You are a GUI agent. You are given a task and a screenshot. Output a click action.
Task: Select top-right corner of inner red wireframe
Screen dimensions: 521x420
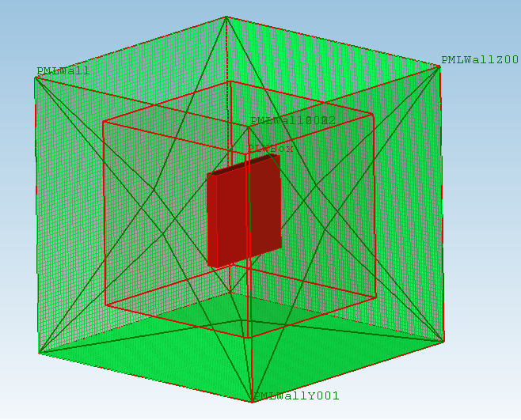(374, 114)
